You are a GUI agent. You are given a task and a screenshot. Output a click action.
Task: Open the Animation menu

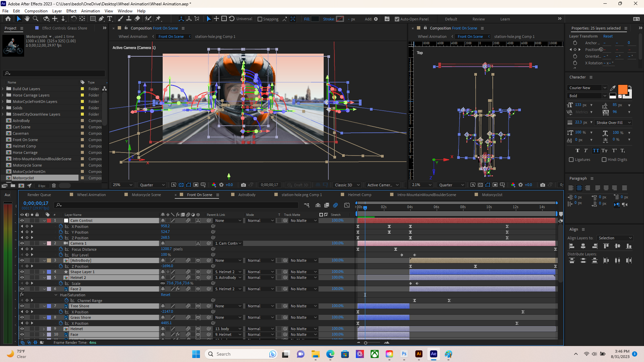pos(90,11)
